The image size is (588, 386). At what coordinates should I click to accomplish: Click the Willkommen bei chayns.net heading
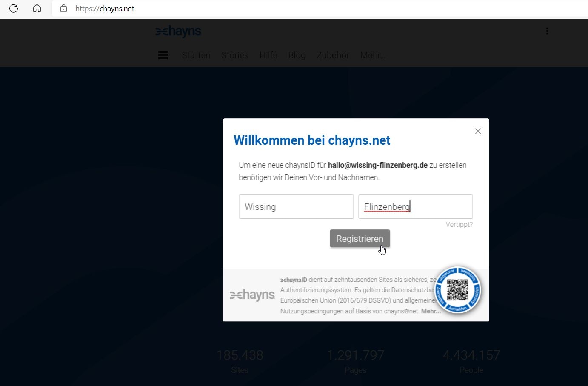(x=312, y=140)
